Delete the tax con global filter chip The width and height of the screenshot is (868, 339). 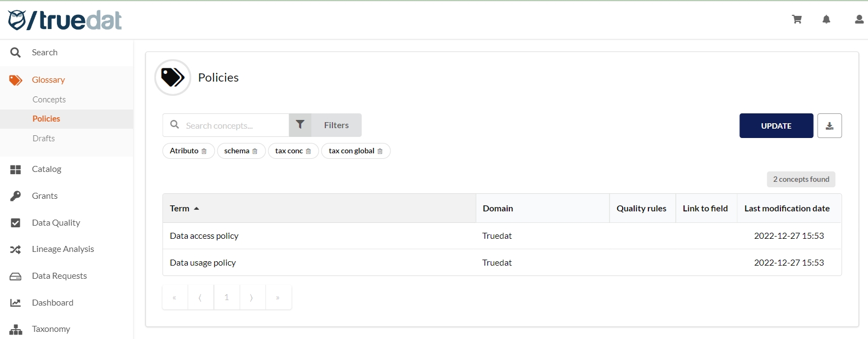[380, 151]
